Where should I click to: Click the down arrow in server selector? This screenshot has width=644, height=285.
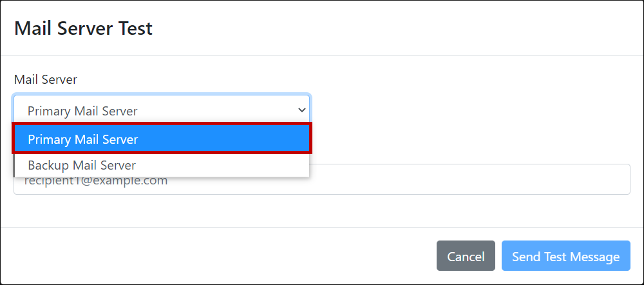click(x=301, y=110)
